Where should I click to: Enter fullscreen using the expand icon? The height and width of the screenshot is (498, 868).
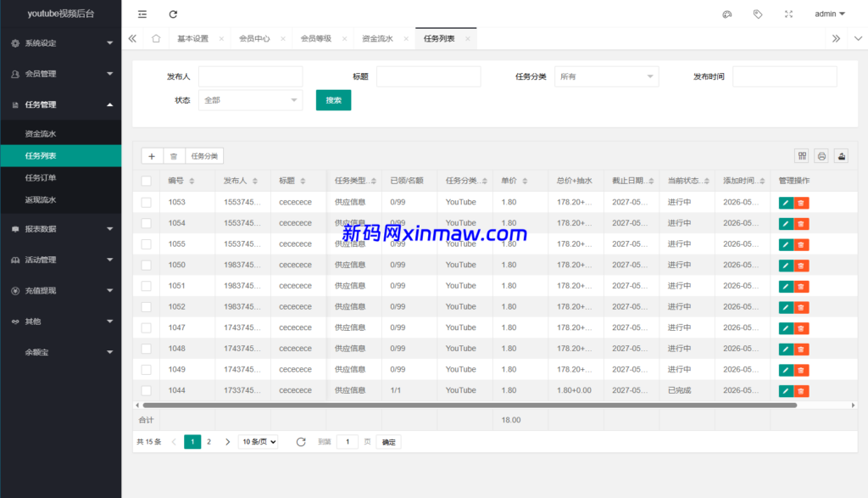tap(789, 14)
